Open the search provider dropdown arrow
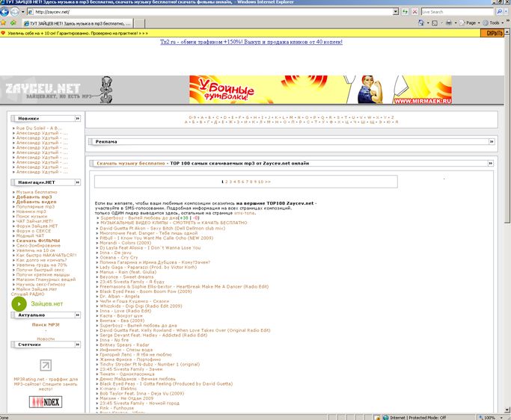Viewport: 511px width, 420px height. click(x=507, y=12)
